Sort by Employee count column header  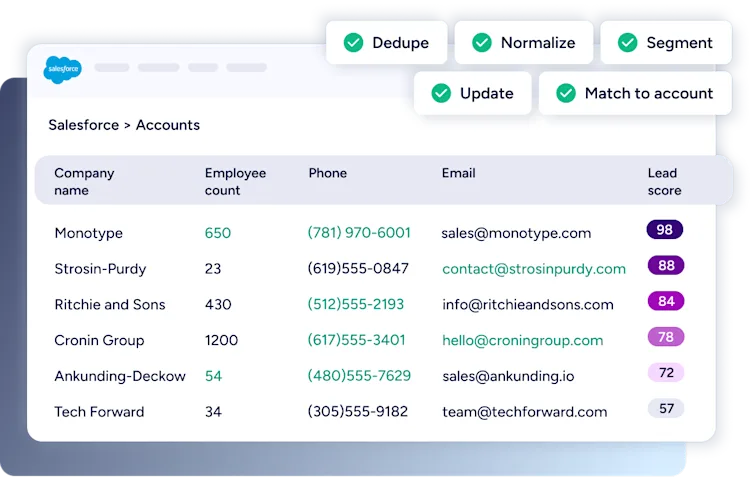click(x=235, y=181)
